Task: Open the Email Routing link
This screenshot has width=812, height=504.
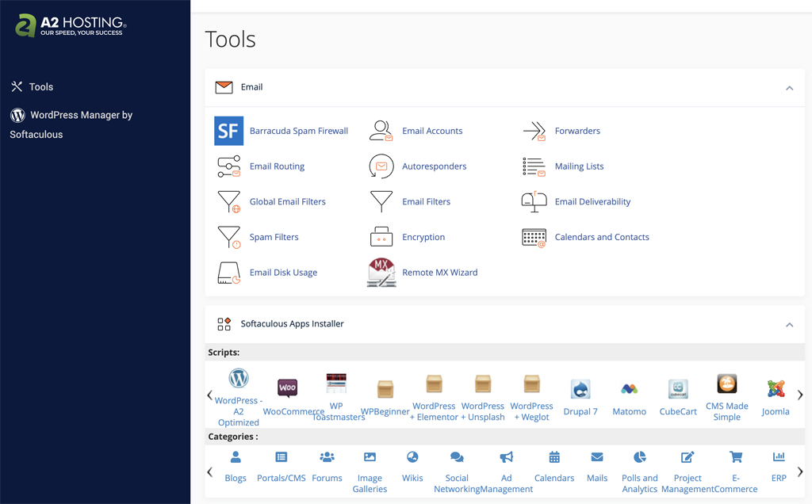Action: click(x=277, y=166)
